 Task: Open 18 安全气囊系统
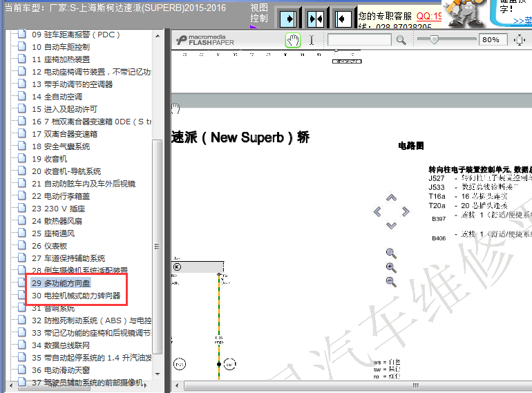61,146
